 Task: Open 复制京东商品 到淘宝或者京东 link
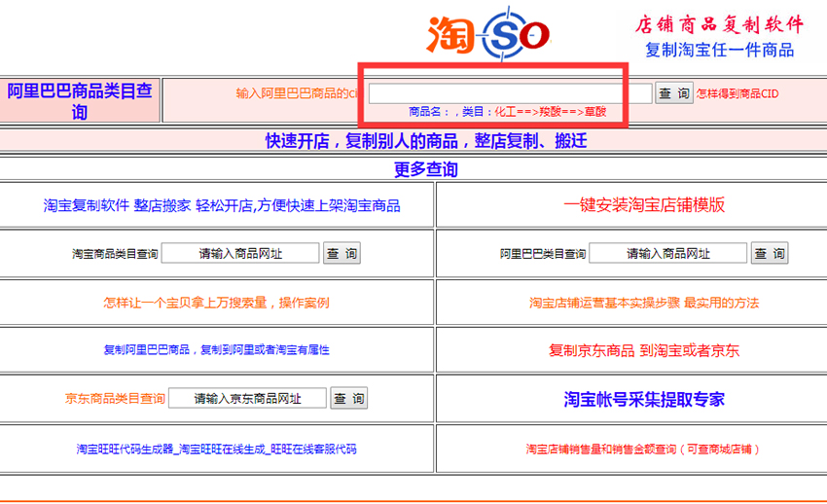[x=644, y=350]
